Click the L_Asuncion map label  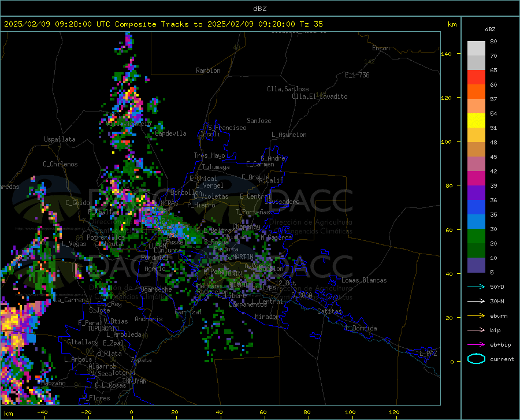point(289,135)
